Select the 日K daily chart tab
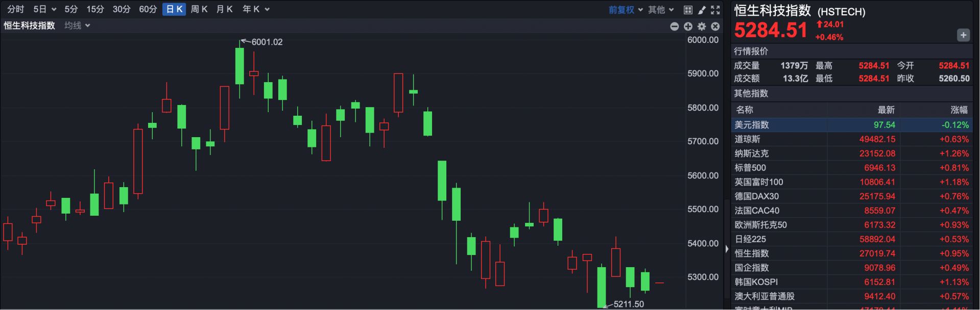 tap(174, 9)
